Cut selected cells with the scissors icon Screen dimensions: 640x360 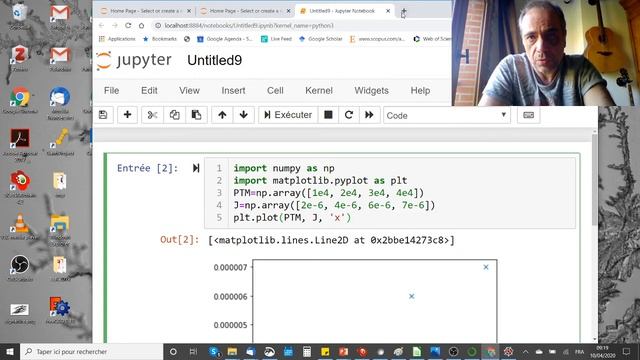152,115
